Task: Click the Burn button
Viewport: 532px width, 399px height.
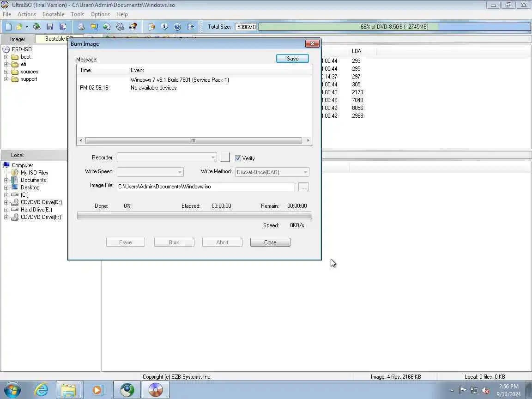Action: pyautogui.click(x=174, y=242)
